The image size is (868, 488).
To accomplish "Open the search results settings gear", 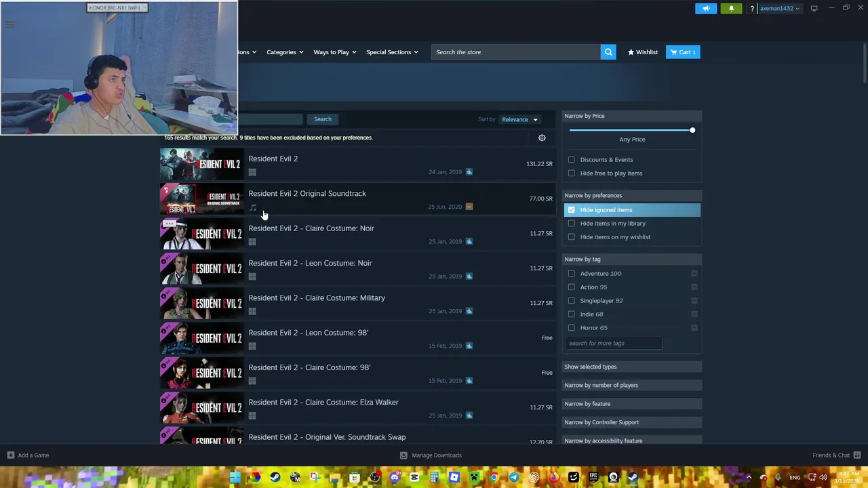I will coord(542,138).
